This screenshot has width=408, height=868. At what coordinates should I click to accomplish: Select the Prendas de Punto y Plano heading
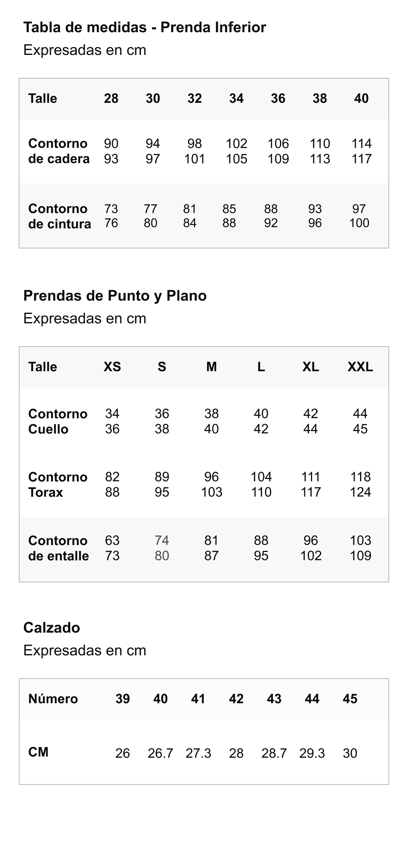tap(115, 296)
